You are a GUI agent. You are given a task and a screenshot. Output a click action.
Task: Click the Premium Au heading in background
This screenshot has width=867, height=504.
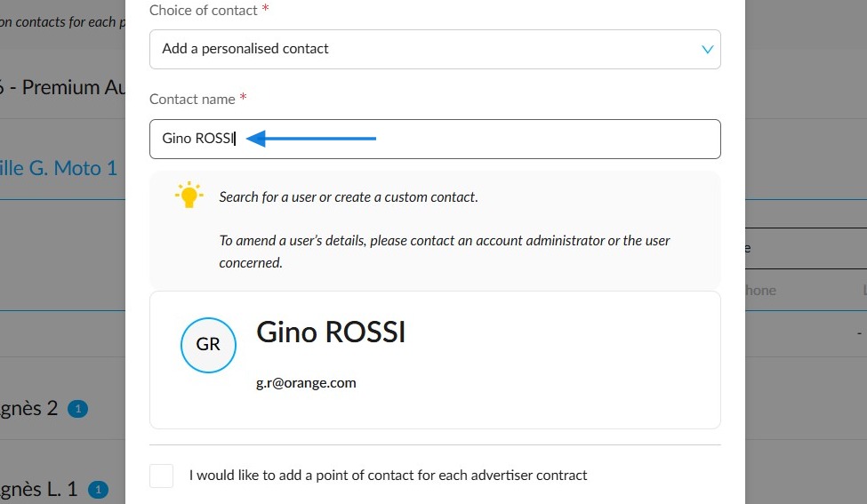(x=62, y=87)
